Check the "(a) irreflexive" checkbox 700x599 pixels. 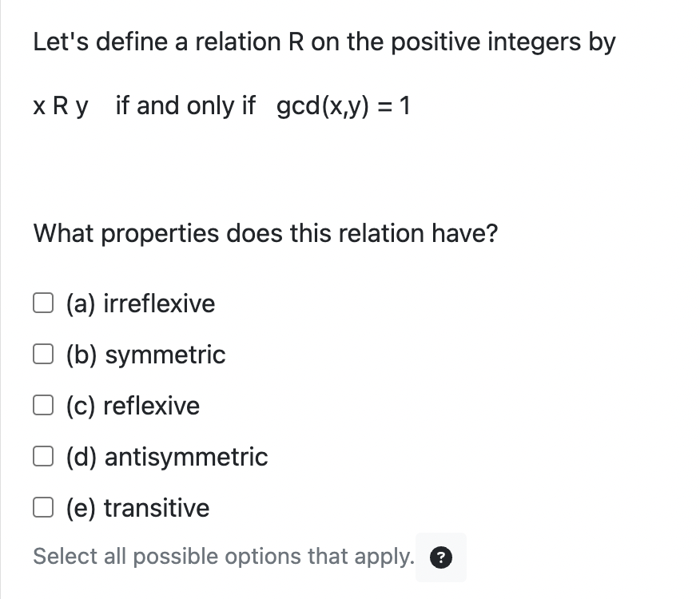[x=43, y=302]
